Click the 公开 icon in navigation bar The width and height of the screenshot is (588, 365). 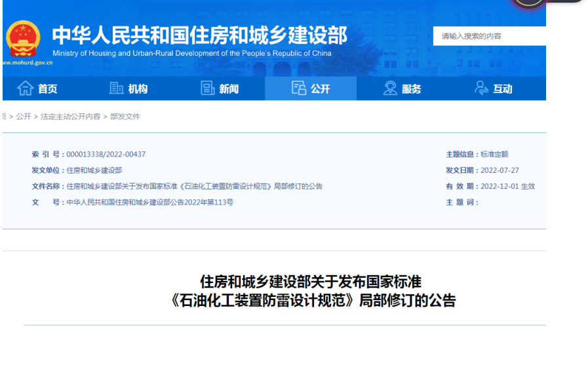(x=299, y=88)
